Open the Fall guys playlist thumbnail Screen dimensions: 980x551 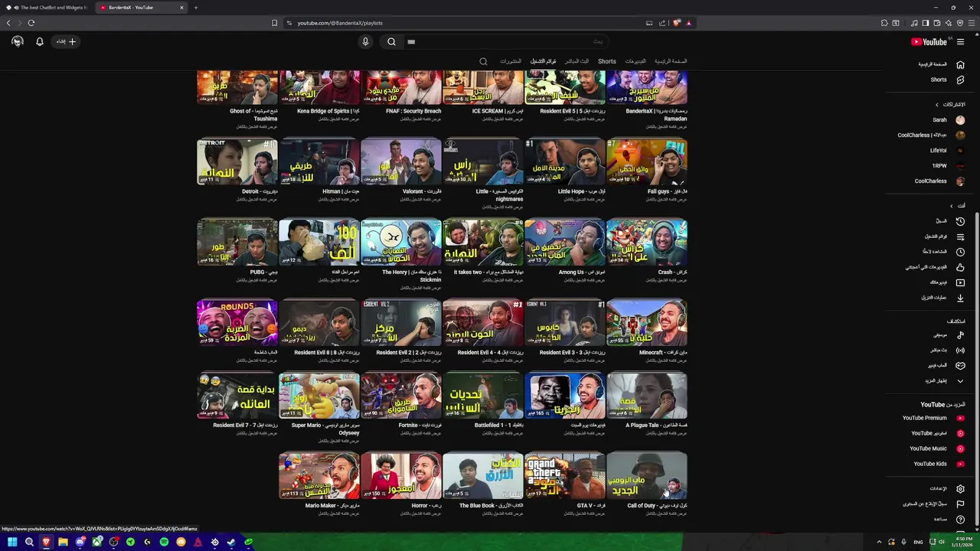[x=647, y=161]
